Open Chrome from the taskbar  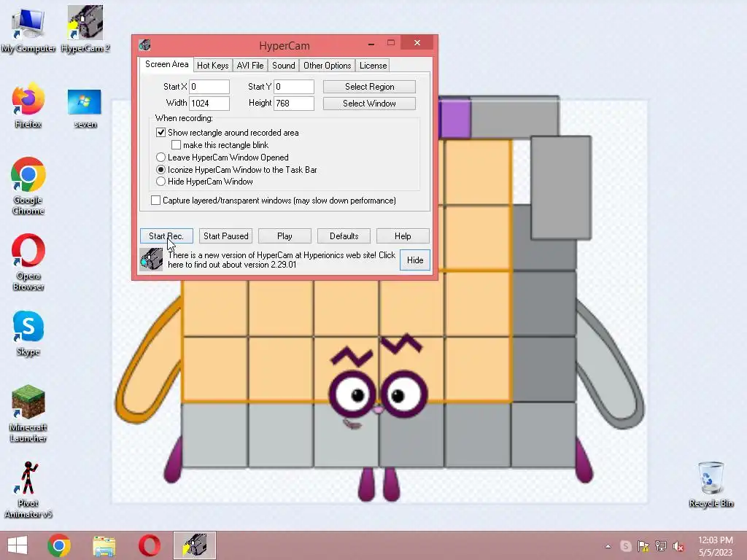click(59, 545)
